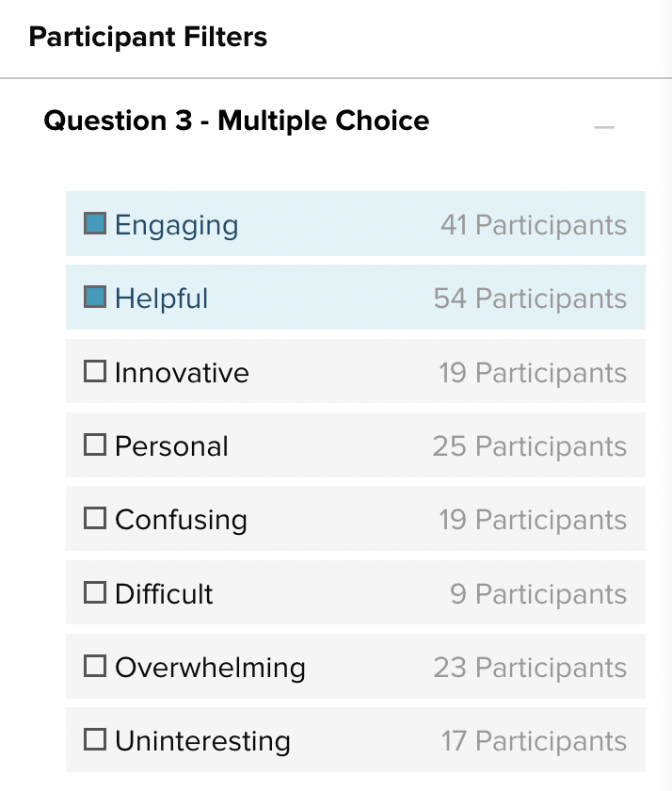The width and height of the screenshot is (672, 791).
Task: Uncheck the Helpful filter checkbox
Action: (95, 298)
